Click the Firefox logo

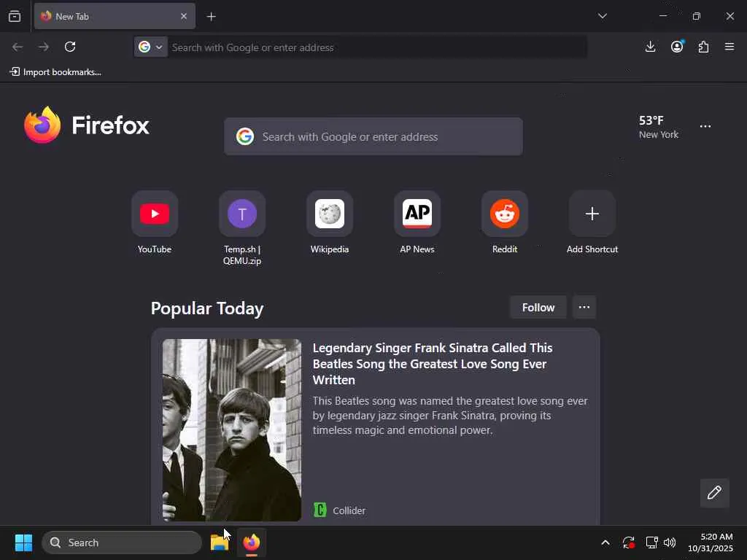coord(86,125)
